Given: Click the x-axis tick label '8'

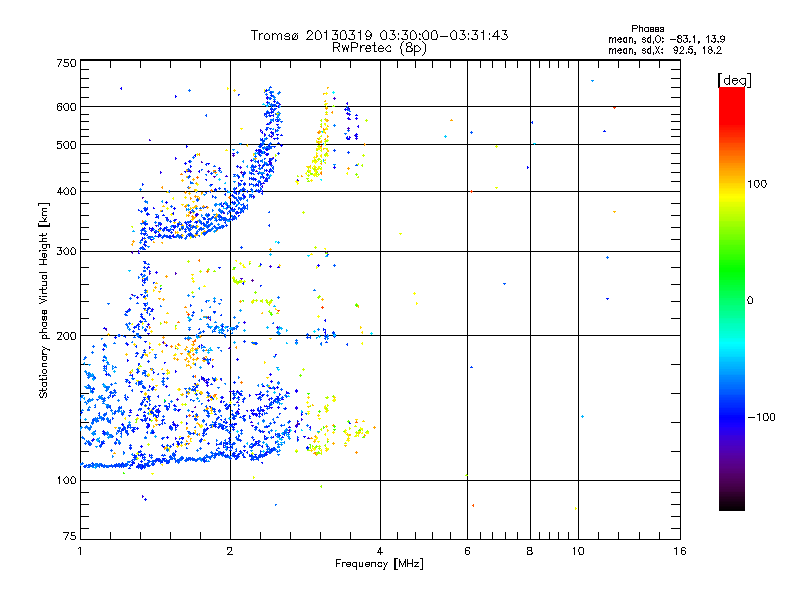Looking at the screenshot, I should click(530, 551).
